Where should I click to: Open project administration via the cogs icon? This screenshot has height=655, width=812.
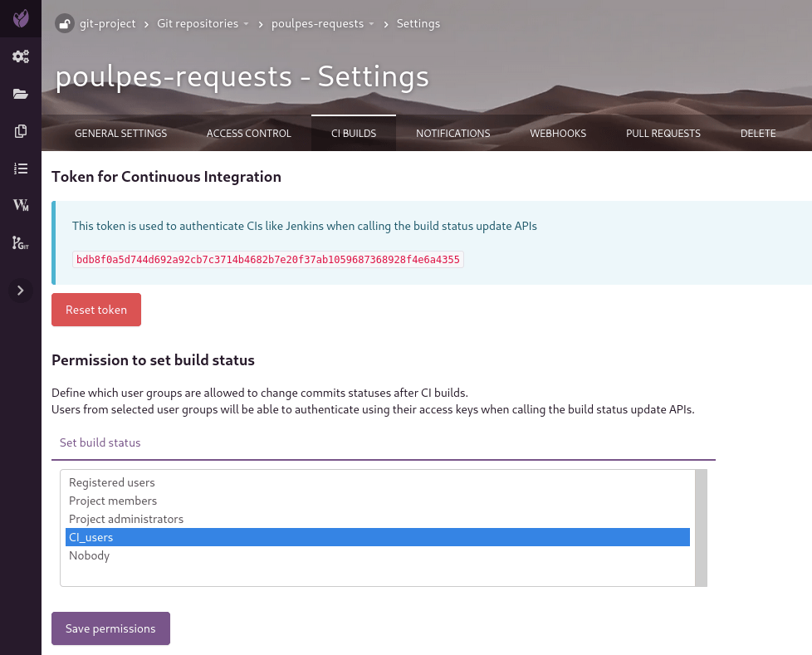click(x=21, y=56)
